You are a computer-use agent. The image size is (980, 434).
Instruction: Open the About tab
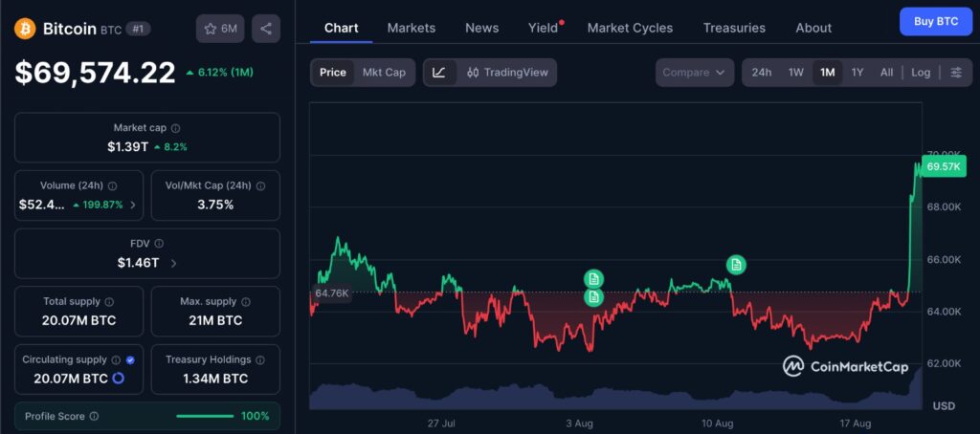click(813, 28)
